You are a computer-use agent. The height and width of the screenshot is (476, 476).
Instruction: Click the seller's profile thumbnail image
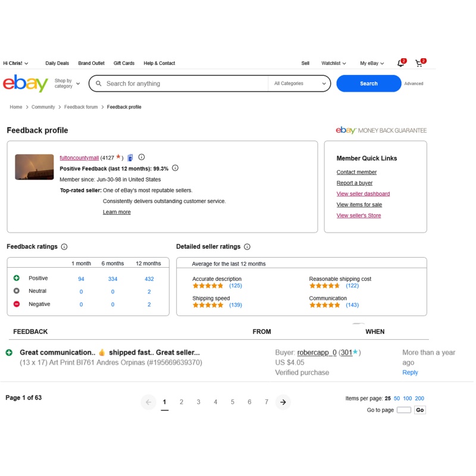click(35, 167)
